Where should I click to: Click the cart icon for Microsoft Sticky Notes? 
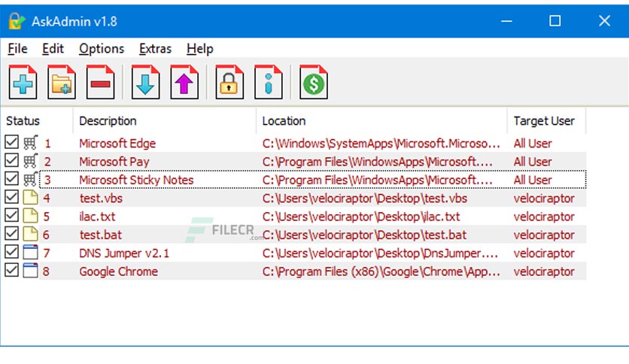point(31,179)
